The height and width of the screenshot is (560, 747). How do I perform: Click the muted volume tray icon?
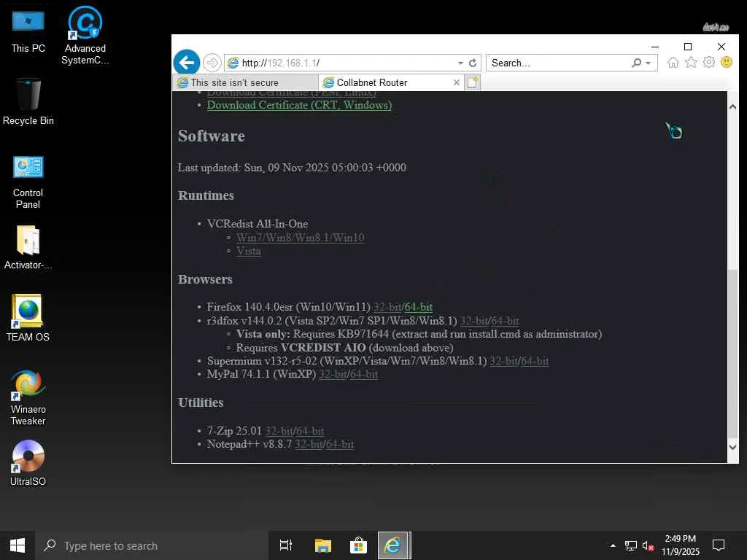(x=648, y=545)
